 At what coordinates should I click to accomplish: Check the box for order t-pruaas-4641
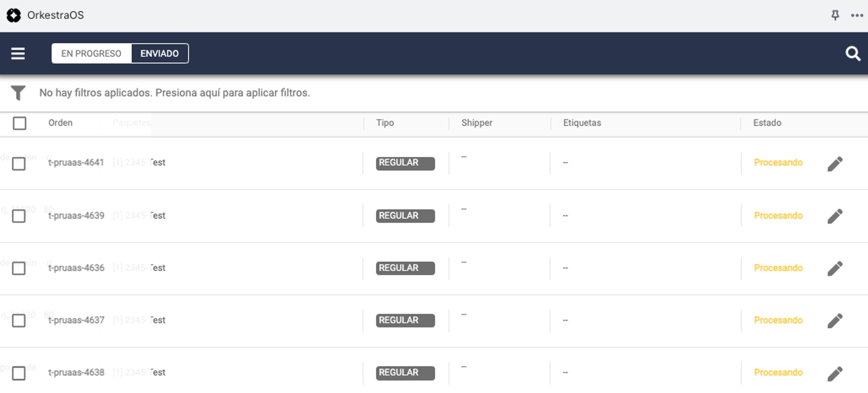[19, 164]
